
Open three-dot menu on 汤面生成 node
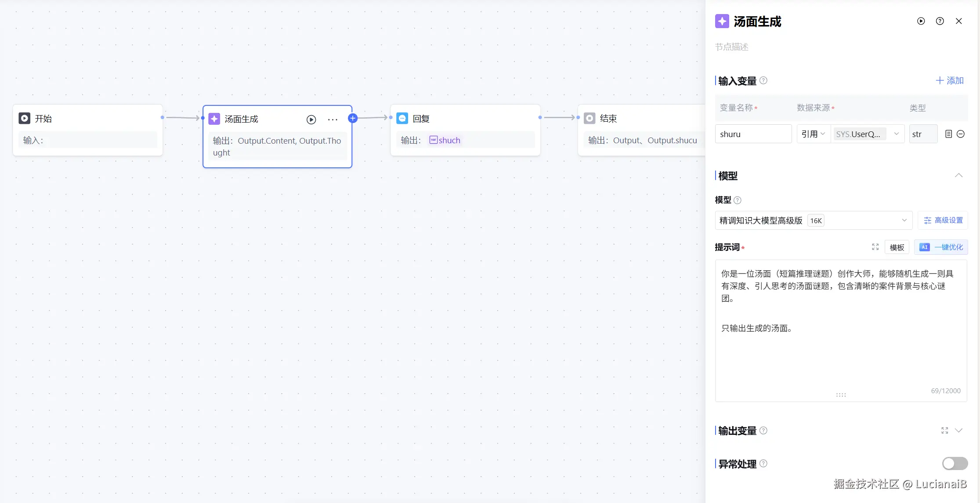point(333,119)
